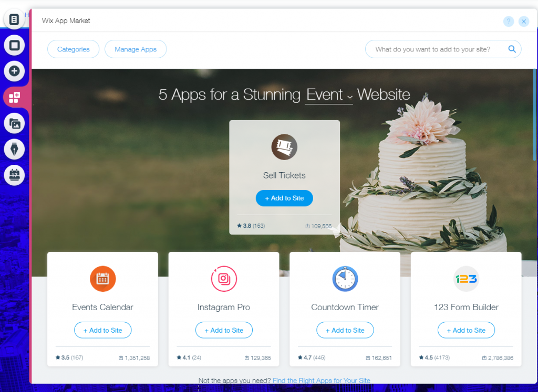This screenshot has width=538, height=392.
Task: Select the Events Calendar title
Action: tap(102, 307)
